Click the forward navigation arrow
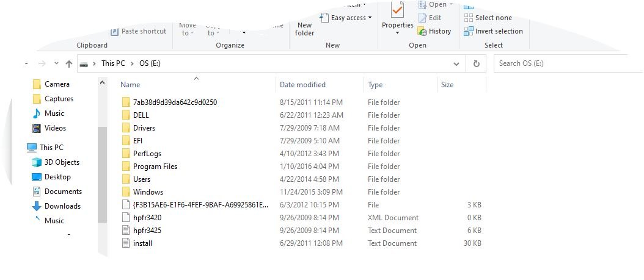This screenshot has width=644, height=280. 42,63
